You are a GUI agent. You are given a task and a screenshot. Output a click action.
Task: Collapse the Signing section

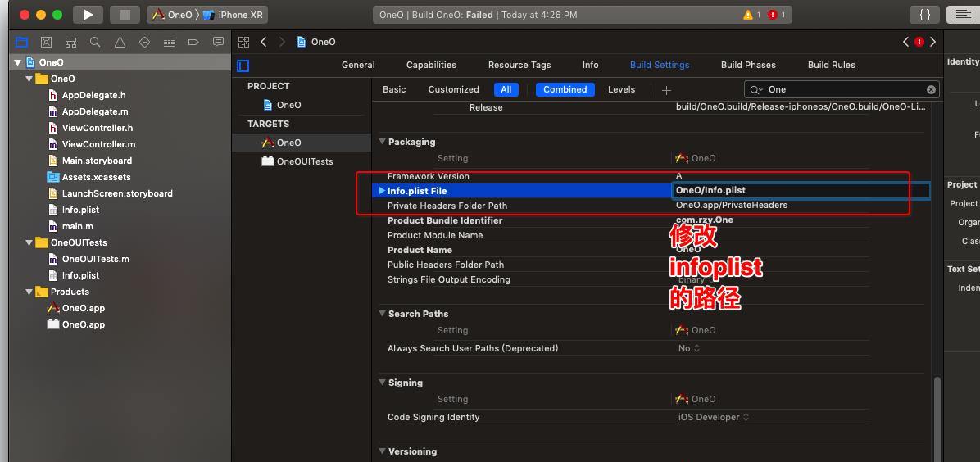(x=382, y=383)
